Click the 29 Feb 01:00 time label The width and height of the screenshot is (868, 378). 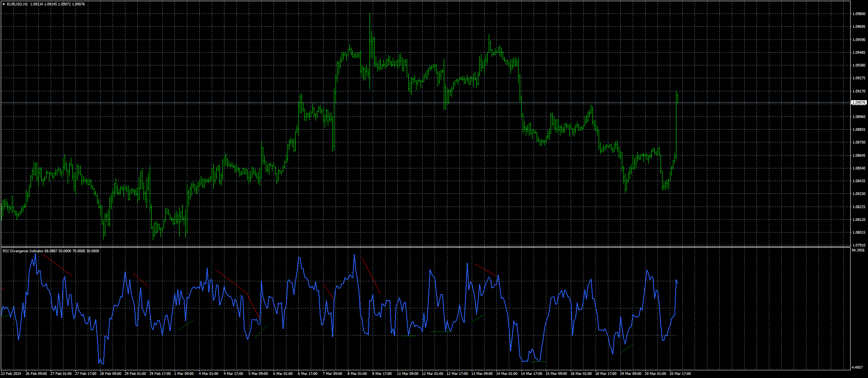pos(135,374)
